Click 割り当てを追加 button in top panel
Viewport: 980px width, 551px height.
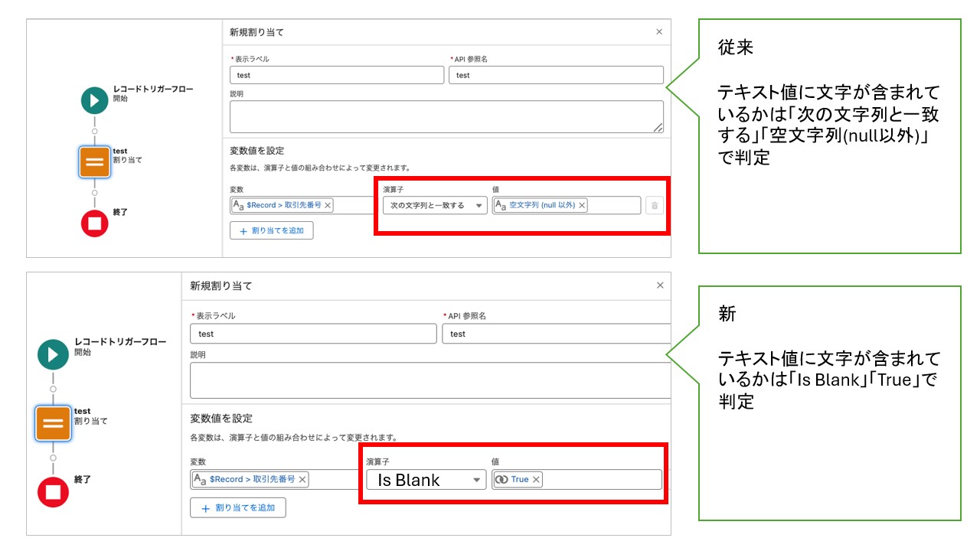tap(272, 230)
